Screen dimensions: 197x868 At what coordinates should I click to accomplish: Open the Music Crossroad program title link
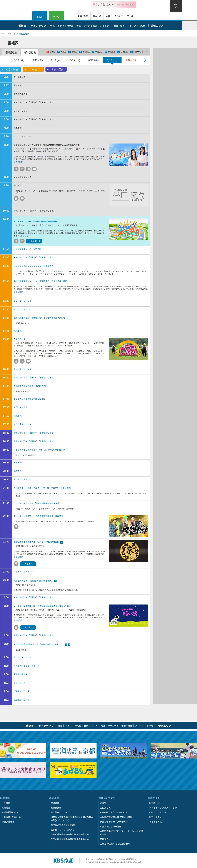point(35,266)
